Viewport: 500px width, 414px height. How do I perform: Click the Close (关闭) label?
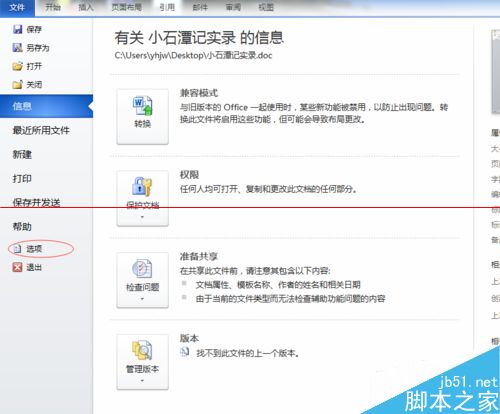point(34,84)
